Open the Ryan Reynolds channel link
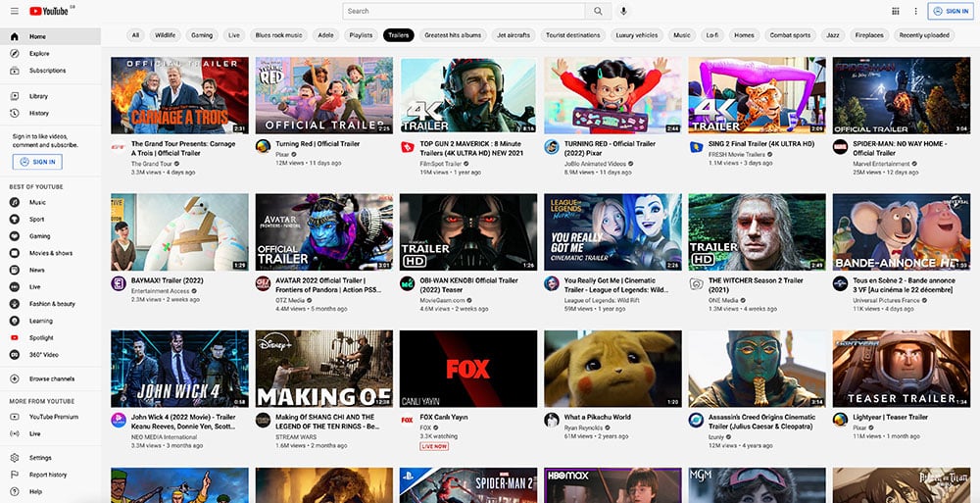980x503 pixels. pos(584,428)
